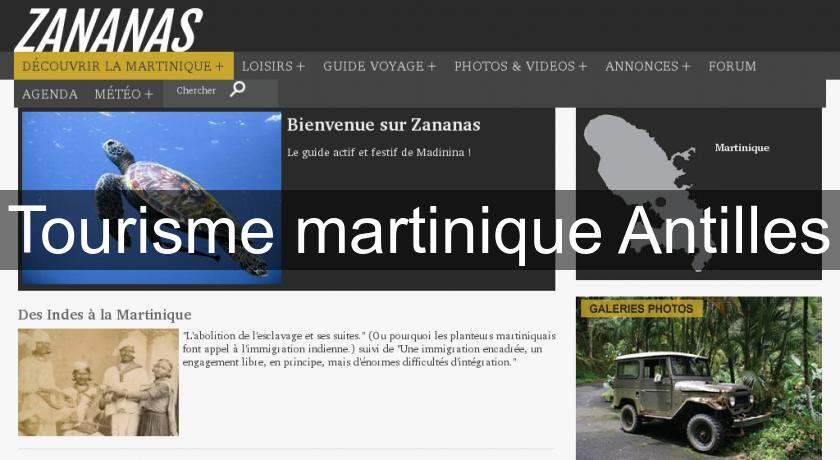Focus the Chercher search field

198,91
